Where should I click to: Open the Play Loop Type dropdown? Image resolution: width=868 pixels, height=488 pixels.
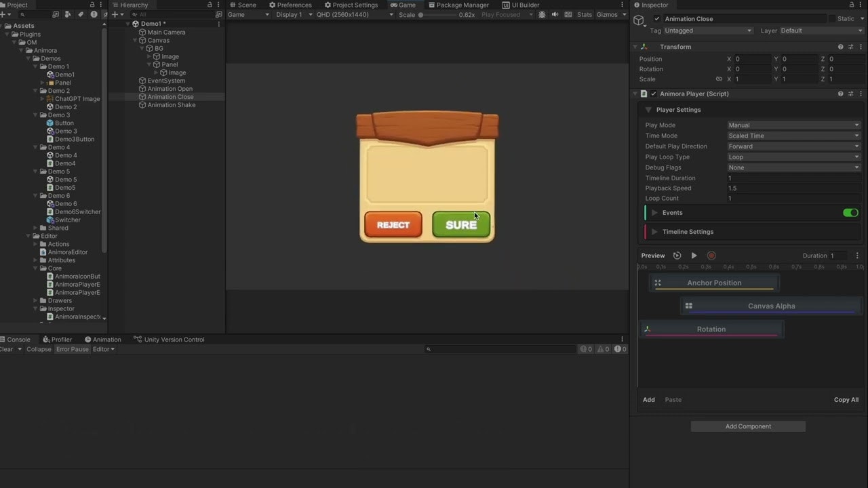point(793,157)
